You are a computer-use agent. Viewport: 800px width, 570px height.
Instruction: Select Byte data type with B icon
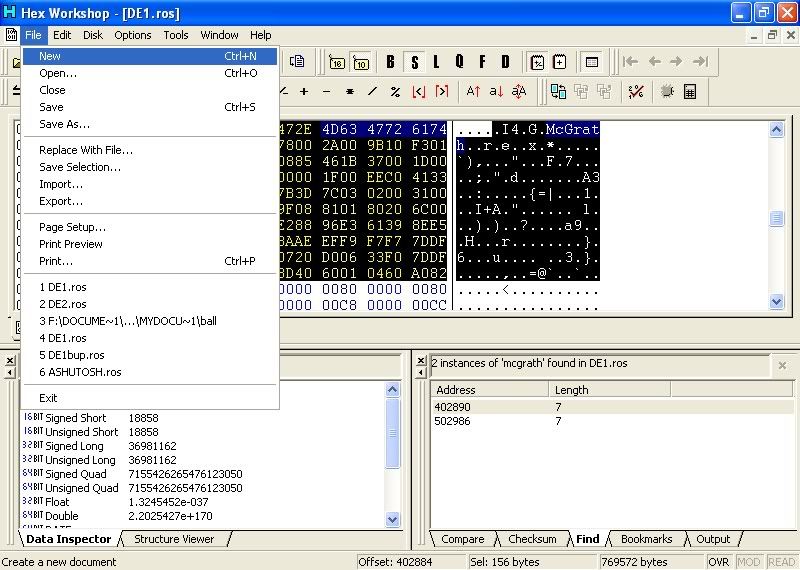tap(390, 62)
